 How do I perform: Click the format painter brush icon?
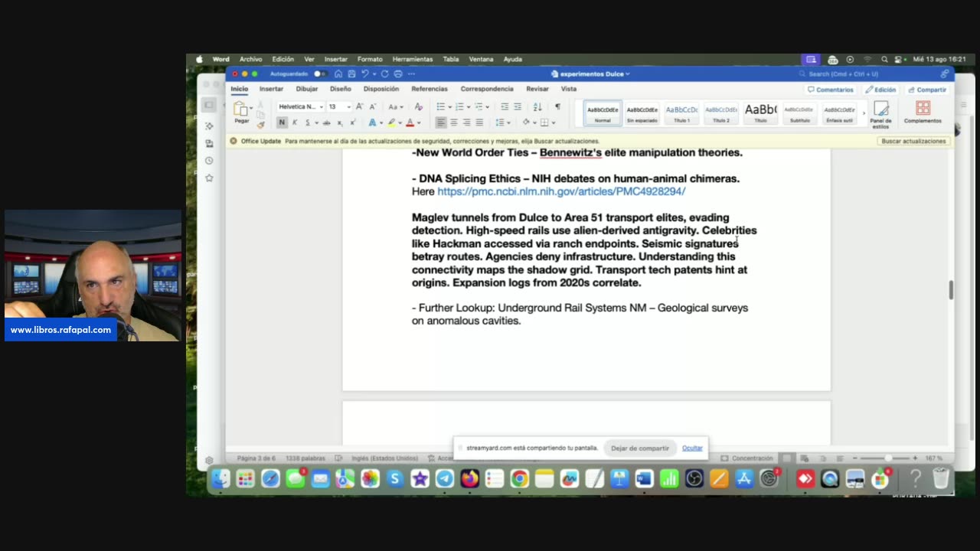click(260, 125)
